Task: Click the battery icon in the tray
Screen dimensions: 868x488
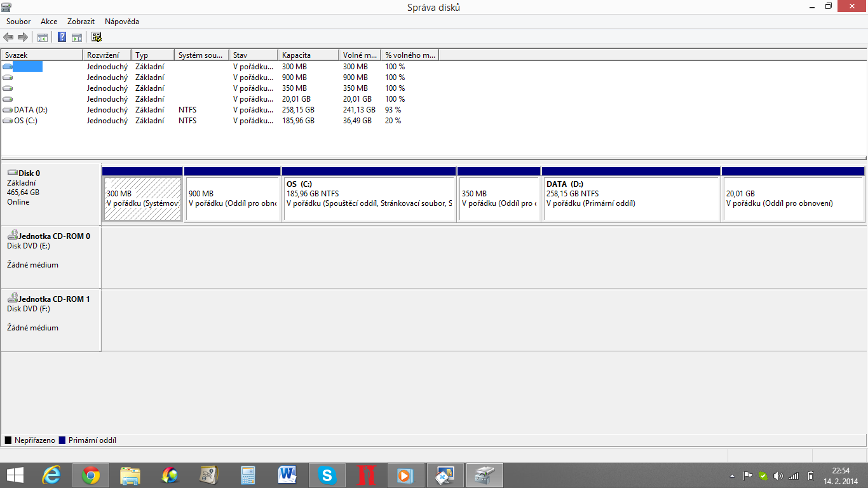Action: (811, 475)
